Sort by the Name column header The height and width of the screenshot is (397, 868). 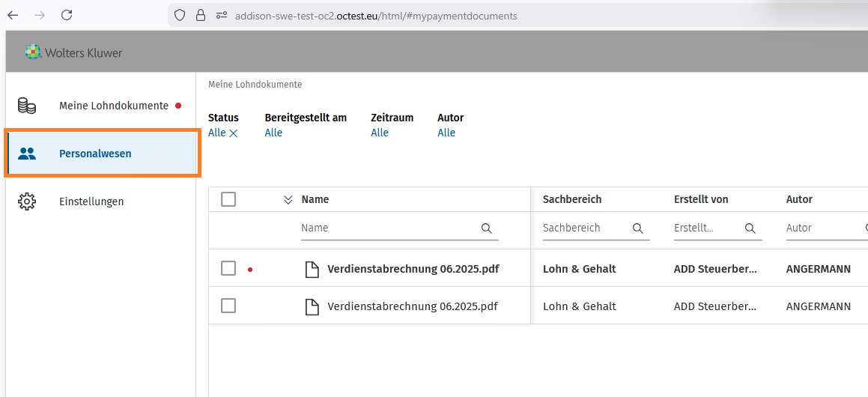pos(315,199)
